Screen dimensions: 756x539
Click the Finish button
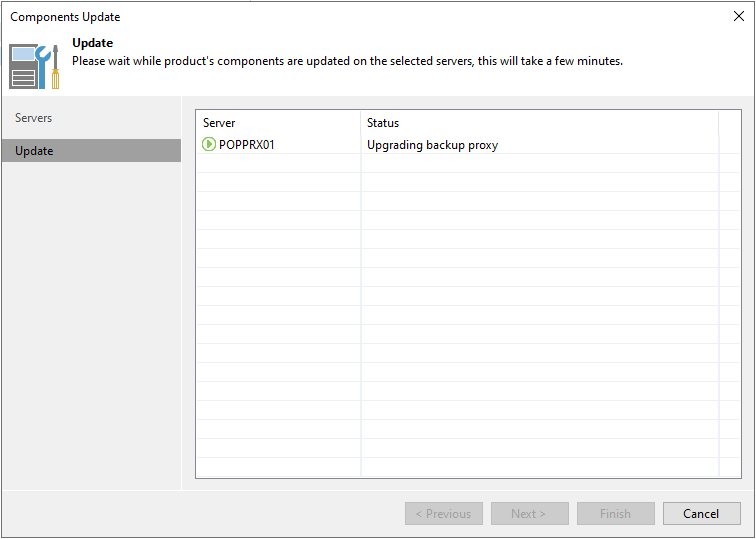[616, 513]
